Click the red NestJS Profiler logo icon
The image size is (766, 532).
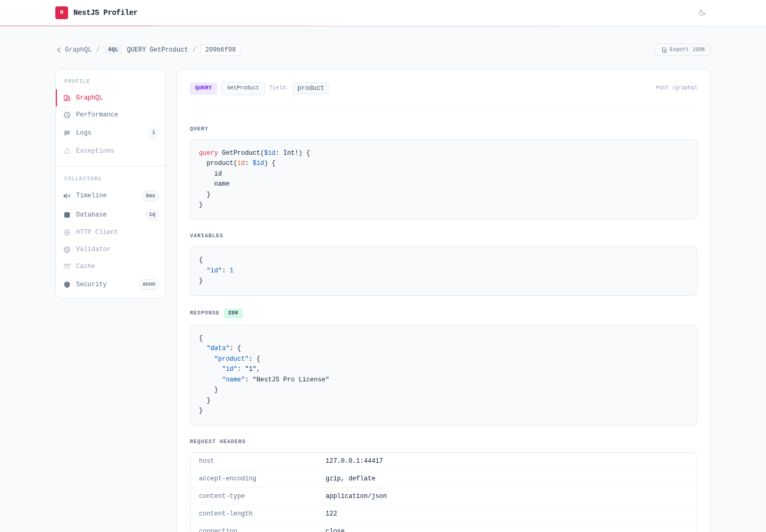[62, 13]
